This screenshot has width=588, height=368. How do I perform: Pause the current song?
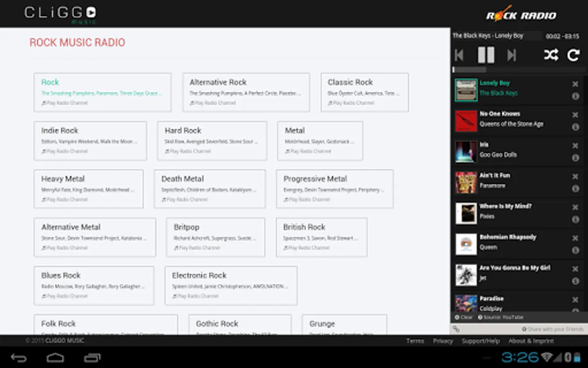pos(486,55)
